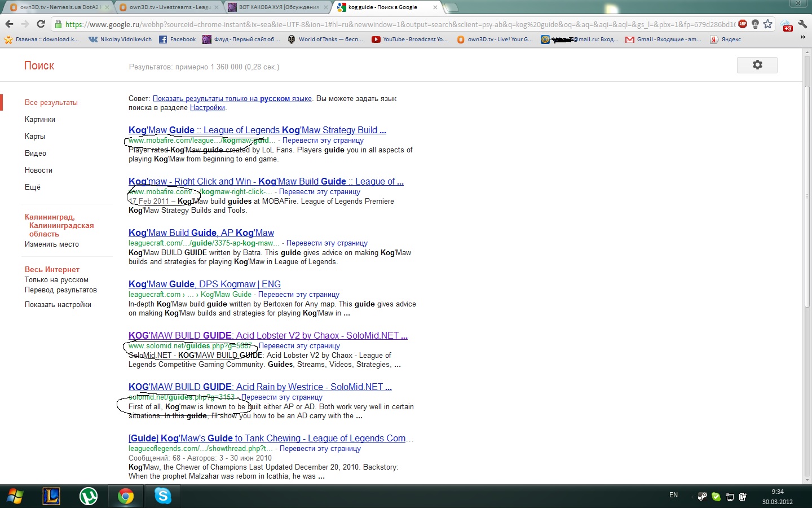Image resolution: width=812 pixels, height=508 pixels.
Task: Select 'Картинки' in the left search menu
Action: [40, 120]
